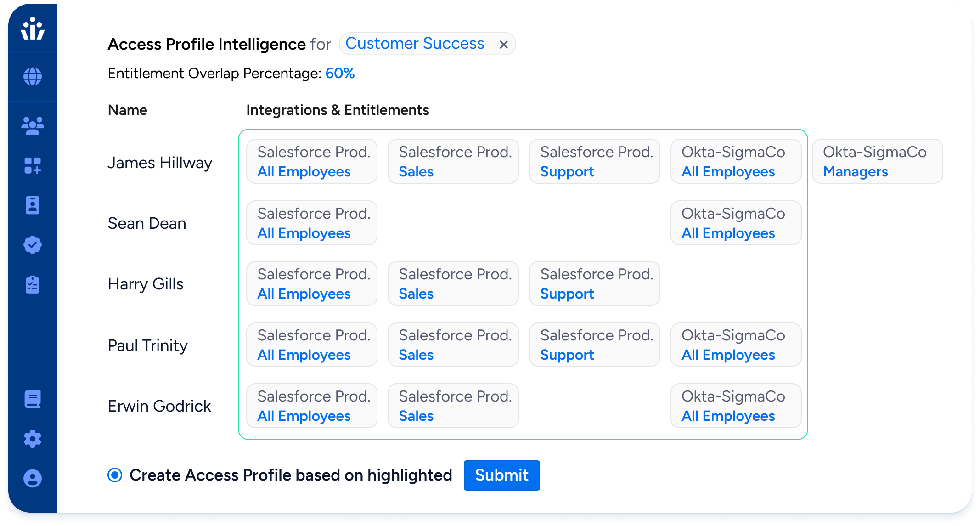Open the users group icon in sidebar
980x526 pixels.
coord(33,126)
